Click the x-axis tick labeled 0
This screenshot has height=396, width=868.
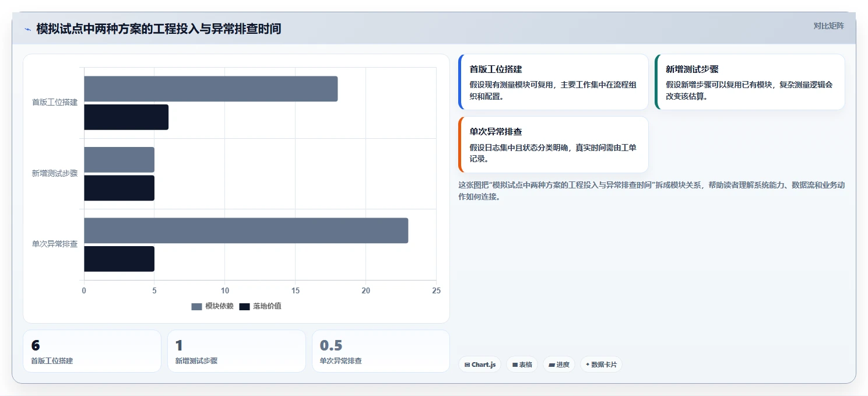pyautogui.click(x=84, y=290)
